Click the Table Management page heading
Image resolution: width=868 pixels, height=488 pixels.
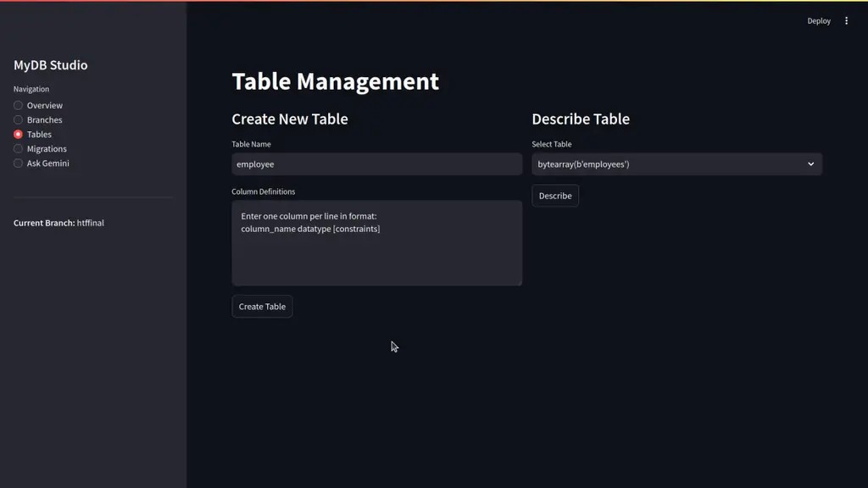[335, 81]
